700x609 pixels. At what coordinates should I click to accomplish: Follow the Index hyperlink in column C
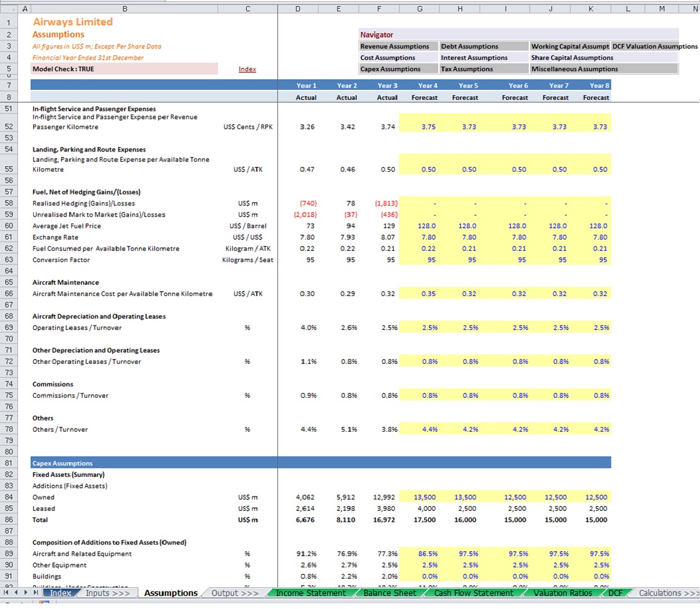coord(247,69)
